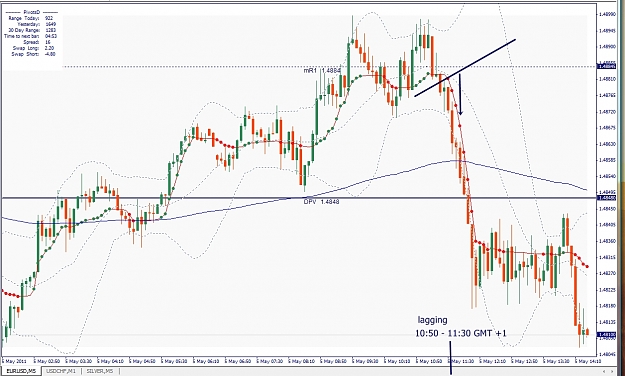Click the 1.48990 price scale label

pos(607,14)
